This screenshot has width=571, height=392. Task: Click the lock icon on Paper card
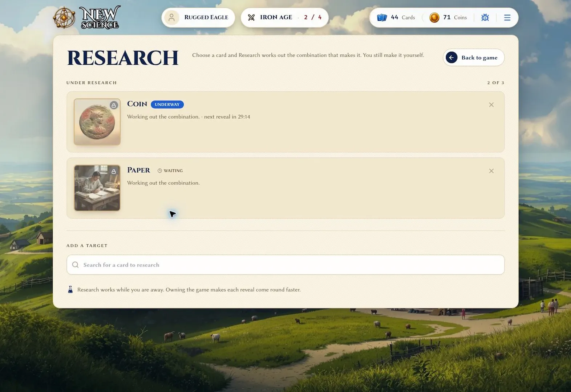click(114, 171)
